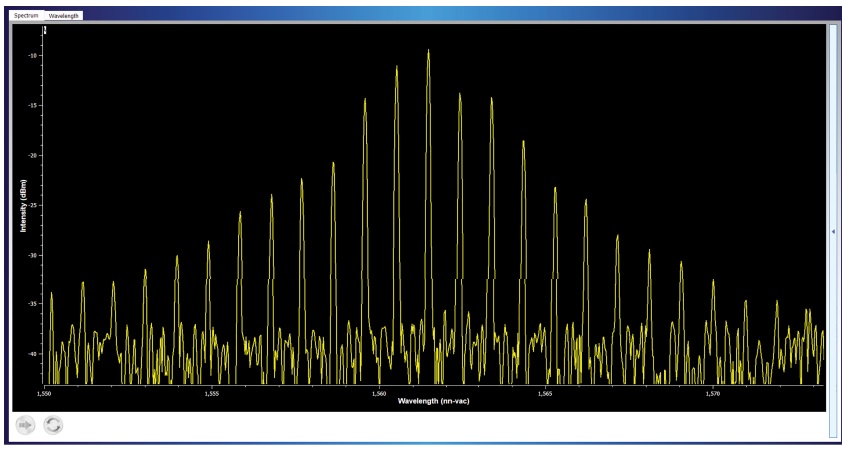Click the Intensity (dBm) axis title
Image resolution: width=842 pixels, height=451 pixels.
click(x=23, y=205)
